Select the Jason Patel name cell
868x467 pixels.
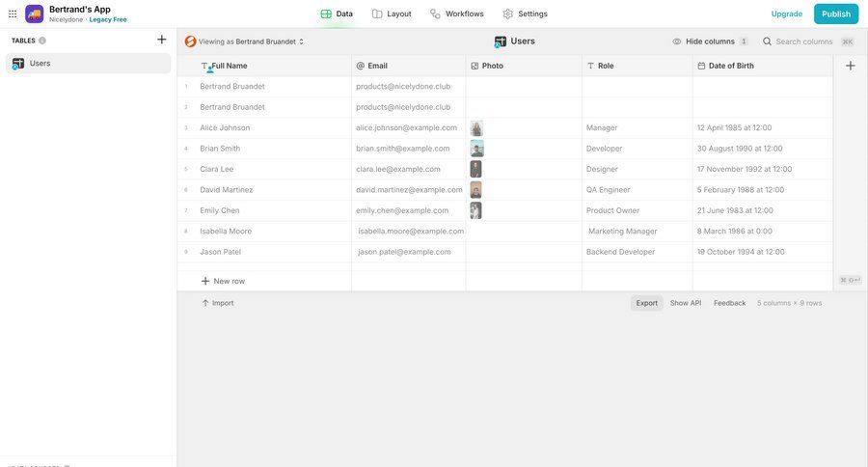[264, 252]
